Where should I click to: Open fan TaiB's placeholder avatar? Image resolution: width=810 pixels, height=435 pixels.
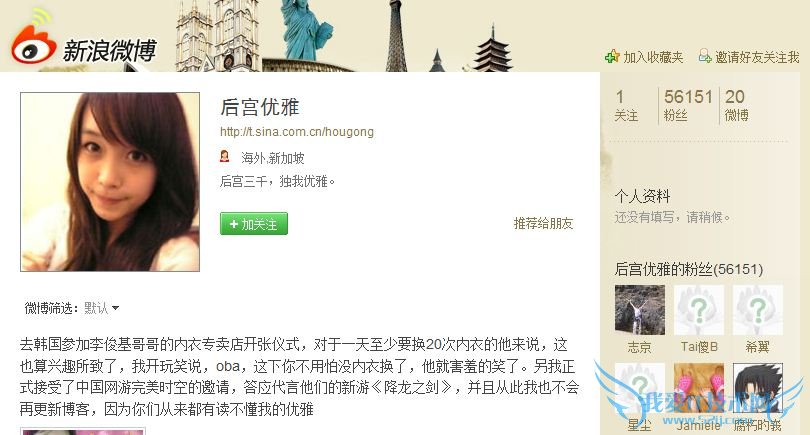coord(698,310)
